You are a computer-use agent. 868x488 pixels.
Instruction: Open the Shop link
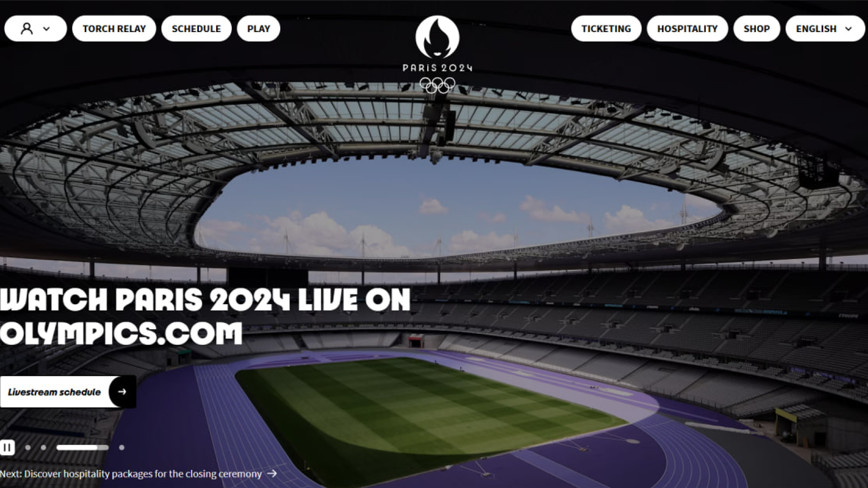[x=757, y=29]
